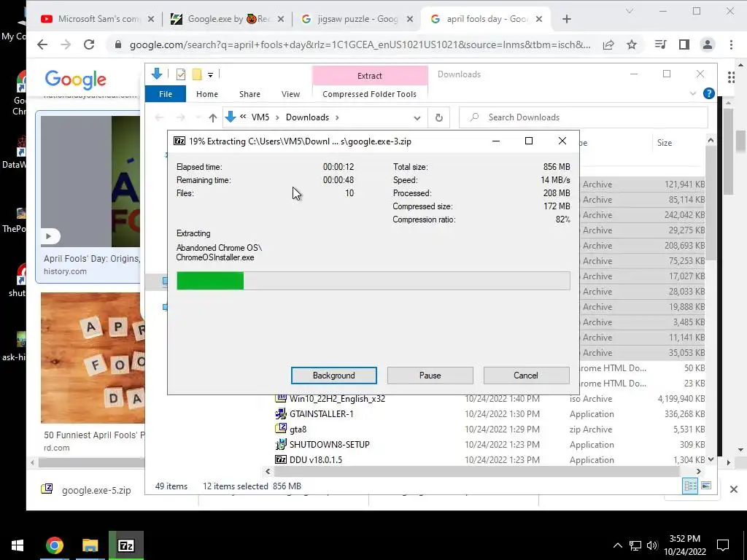Viewport: 747px width, 560px height.
Task: Click the pink Extract contextual tab
Action: tap(370, 75)
